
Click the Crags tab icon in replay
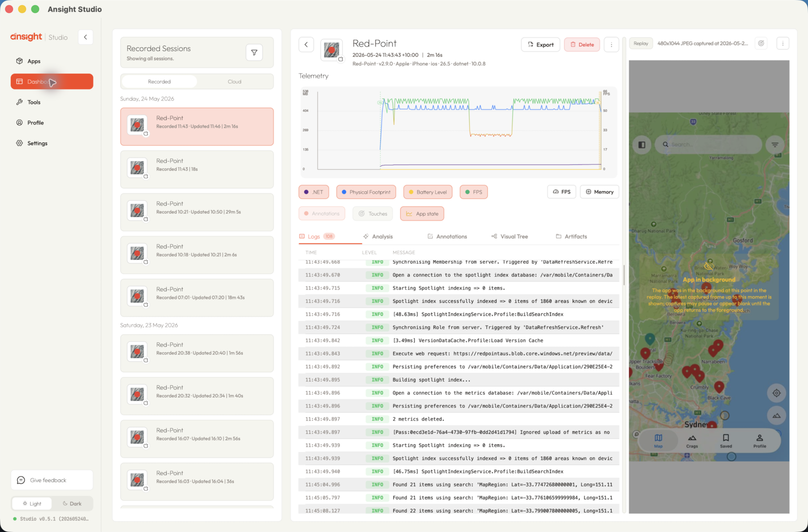pyautogui.click(x=692, y=441)
